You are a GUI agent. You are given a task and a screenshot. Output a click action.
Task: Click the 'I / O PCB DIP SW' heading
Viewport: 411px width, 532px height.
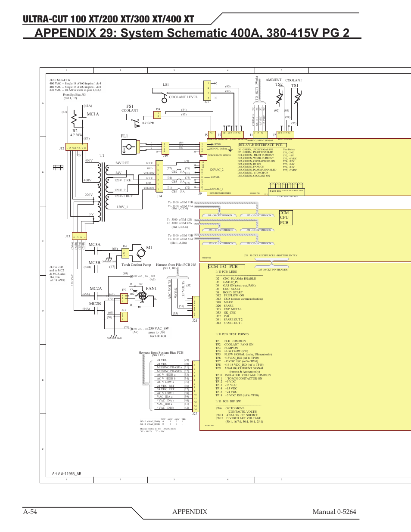[228, 401]
